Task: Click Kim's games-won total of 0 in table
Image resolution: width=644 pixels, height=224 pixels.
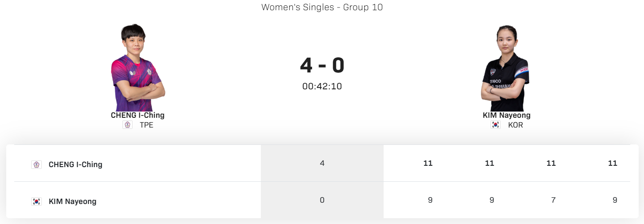Action: pyautogui.click(x=322, y=200)
